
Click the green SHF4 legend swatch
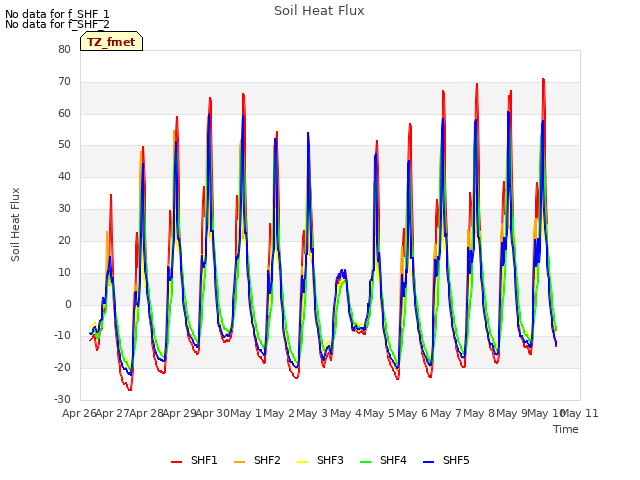click(366, 462)
